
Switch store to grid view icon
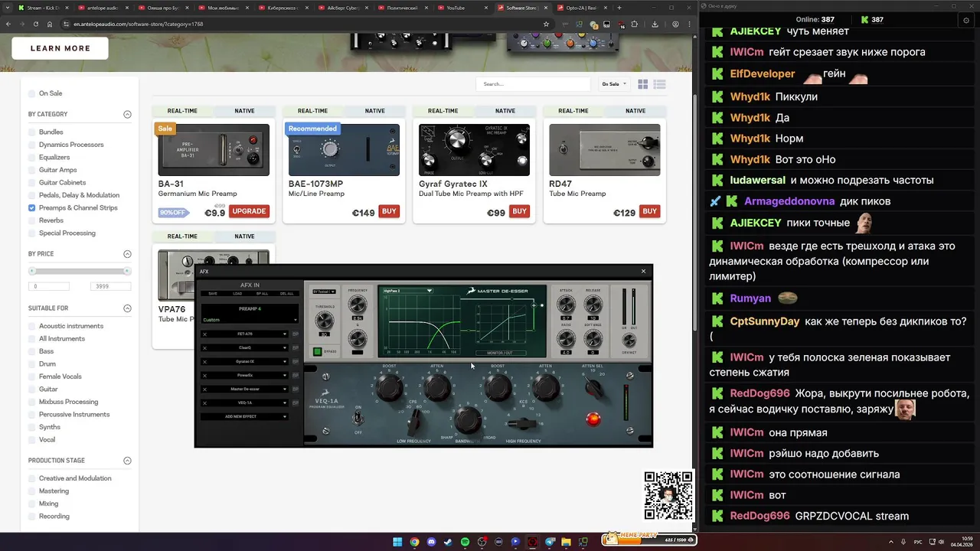643,84
